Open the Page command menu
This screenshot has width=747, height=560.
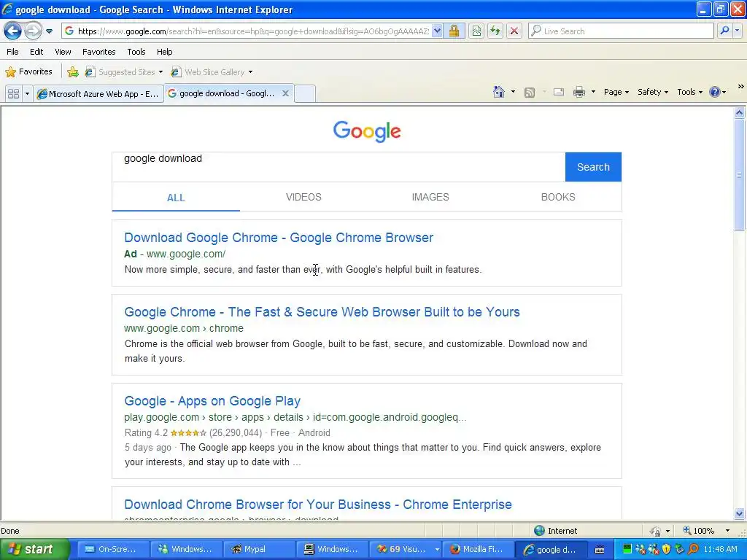tap(616, 92)
